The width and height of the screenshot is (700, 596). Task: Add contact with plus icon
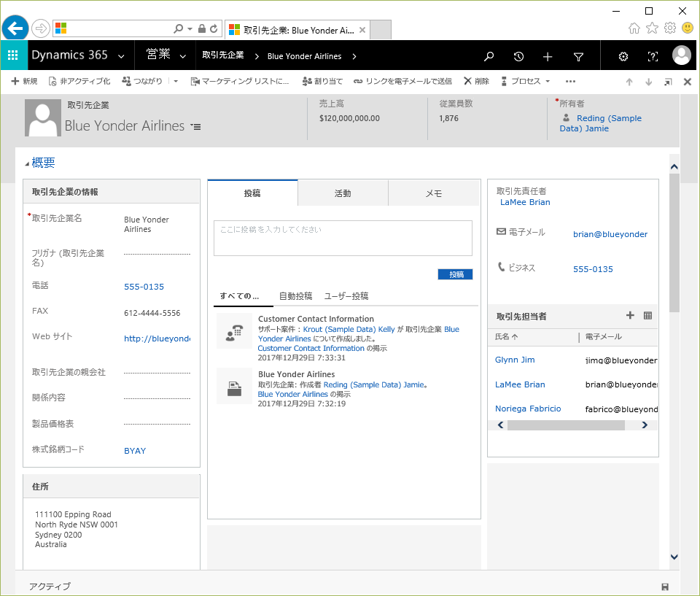click(x=630, y=315)
